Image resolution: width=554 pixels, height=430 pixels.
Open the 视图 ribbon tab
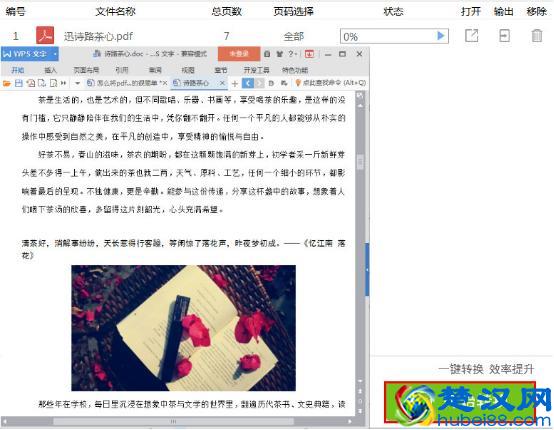point(188,70)
